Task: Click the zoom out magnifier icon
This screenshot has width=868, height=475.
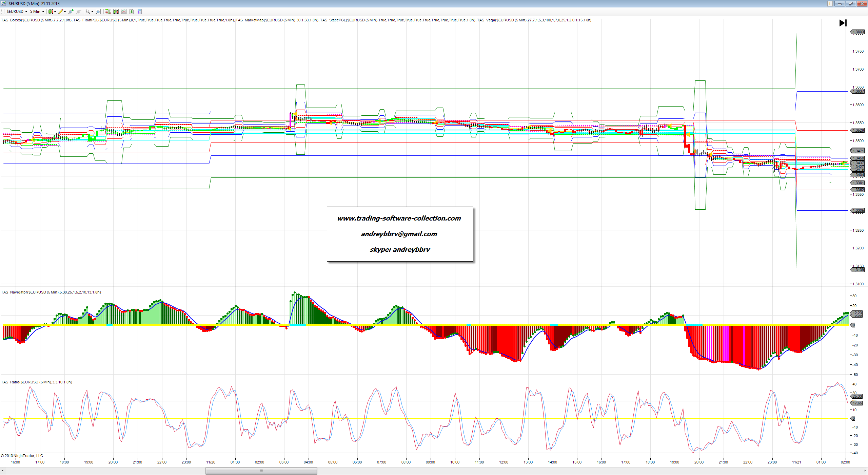Action: click(x=78, y=12)
